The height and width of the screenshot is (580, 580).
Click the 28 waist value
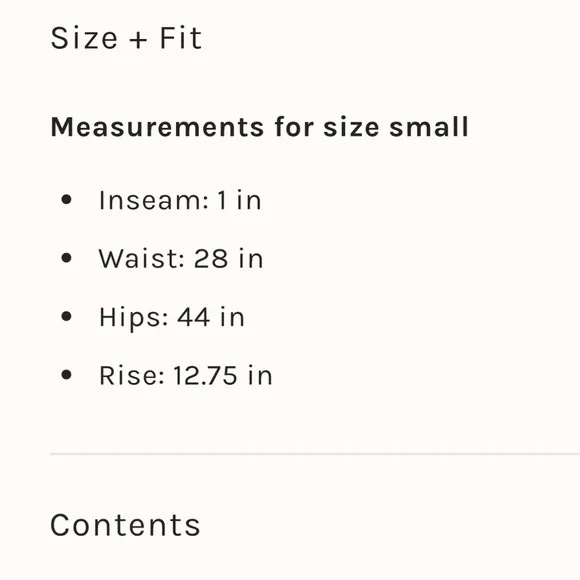[211, 258]
